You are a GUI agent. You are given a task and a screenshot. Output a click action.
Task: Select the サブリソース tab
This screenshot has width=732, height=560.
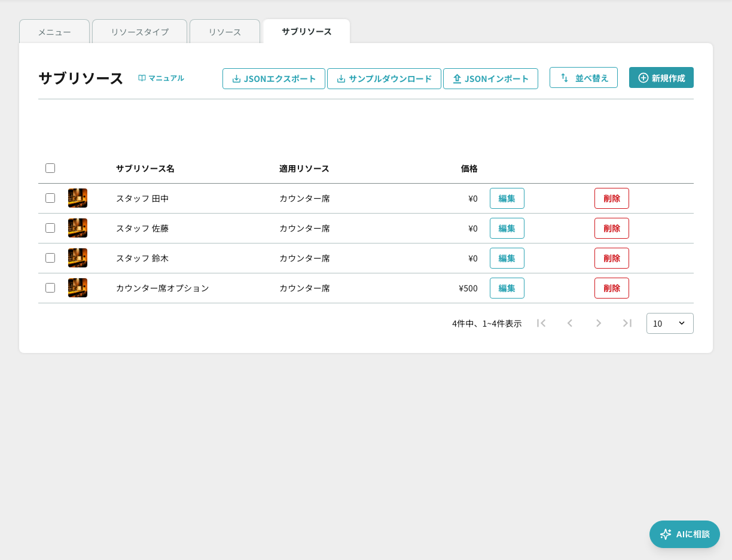point(307,31)
